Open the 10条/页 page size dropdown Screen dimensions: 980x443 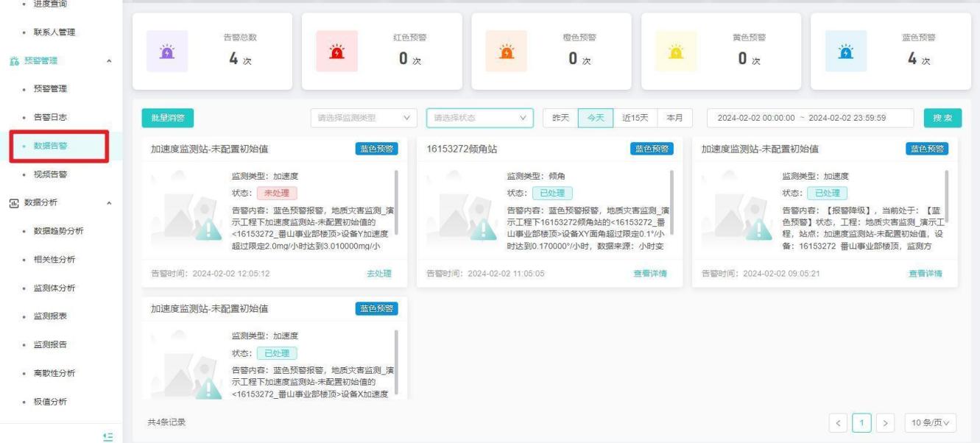pos(930,422)
